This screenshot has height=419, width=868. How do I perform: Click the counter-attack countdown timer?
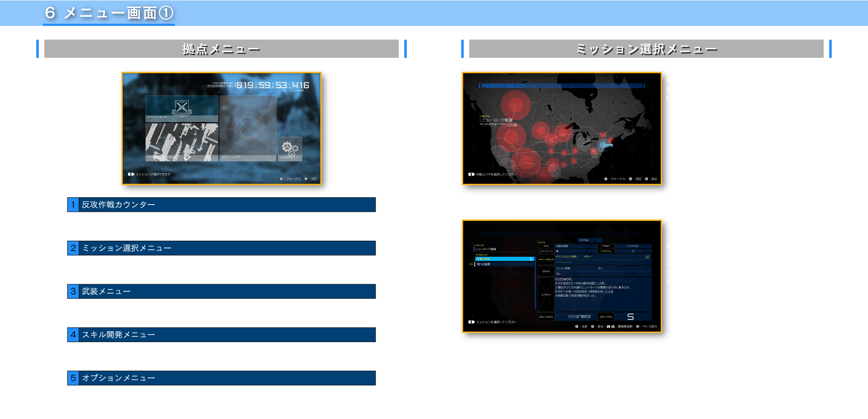[x=273, y=85]
